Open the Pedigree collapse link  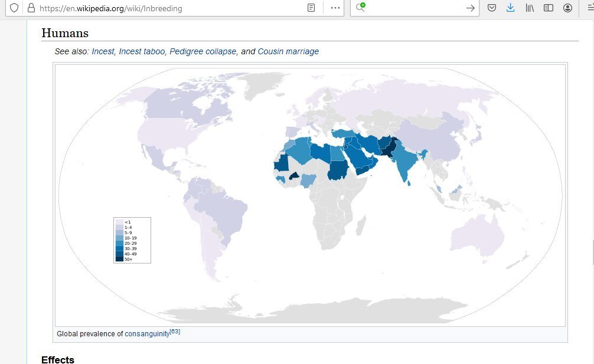(x=203, y=51)
